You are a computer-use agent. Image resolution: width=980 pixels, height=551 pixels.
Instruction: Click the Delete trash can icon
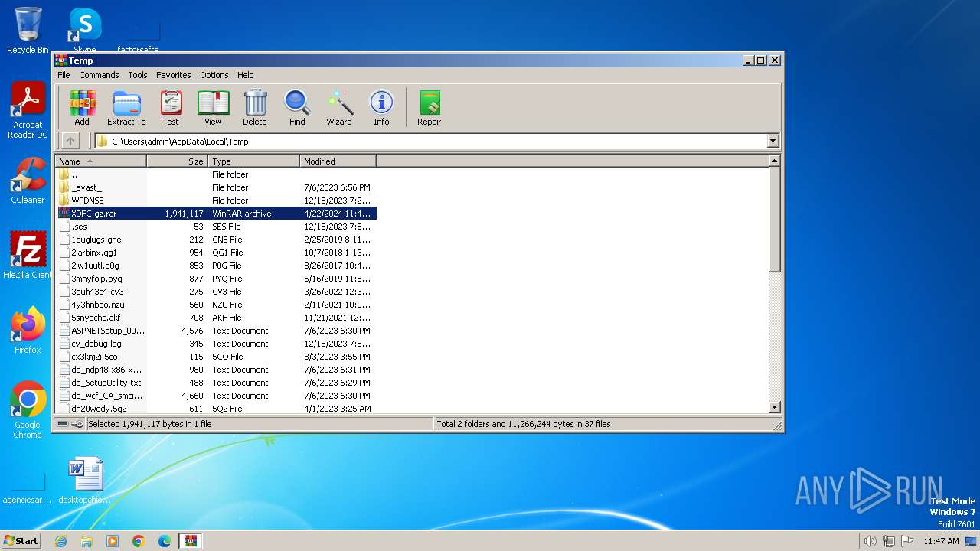pos(255,107)
